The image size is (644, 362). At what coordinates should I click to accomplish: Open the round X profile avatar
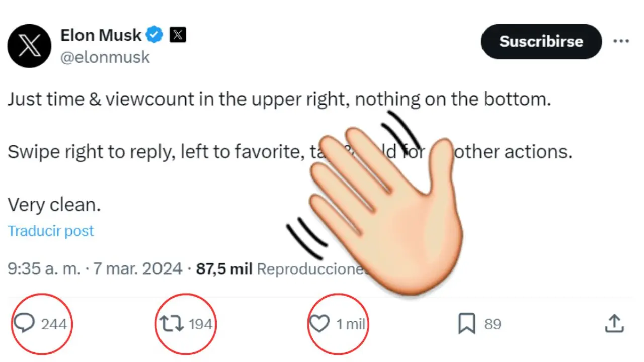29,46
